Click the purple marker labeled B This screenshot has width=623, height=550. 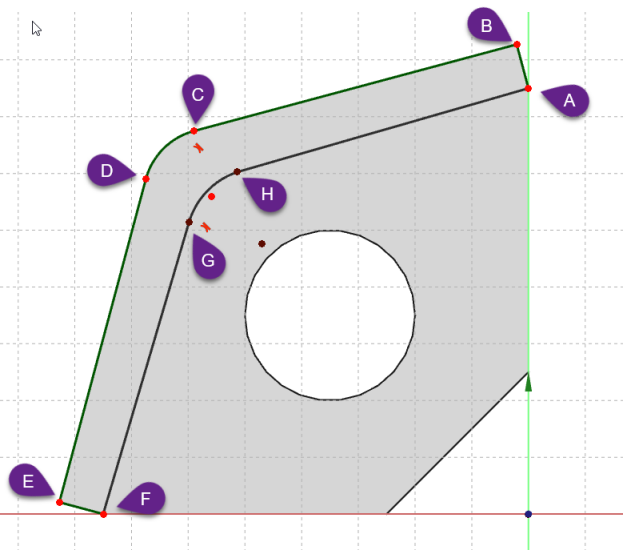click(x=487, y=26)
